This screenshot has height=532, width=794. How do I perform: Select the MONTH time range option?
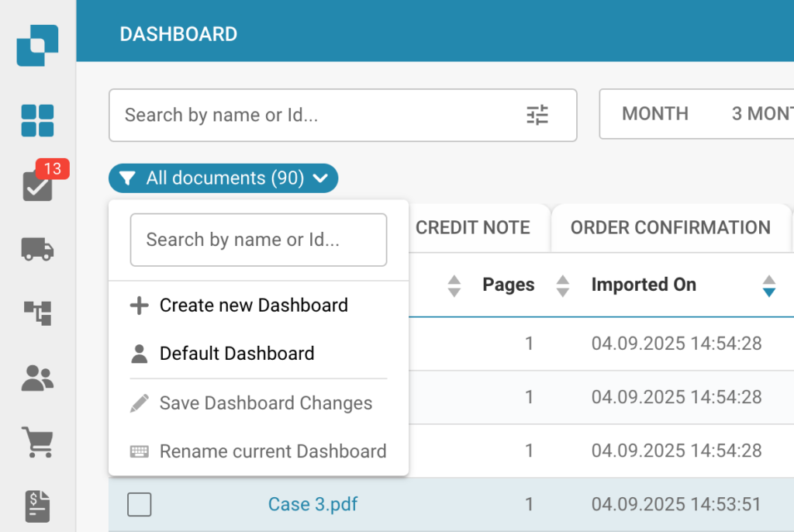[x=655, y=114]
